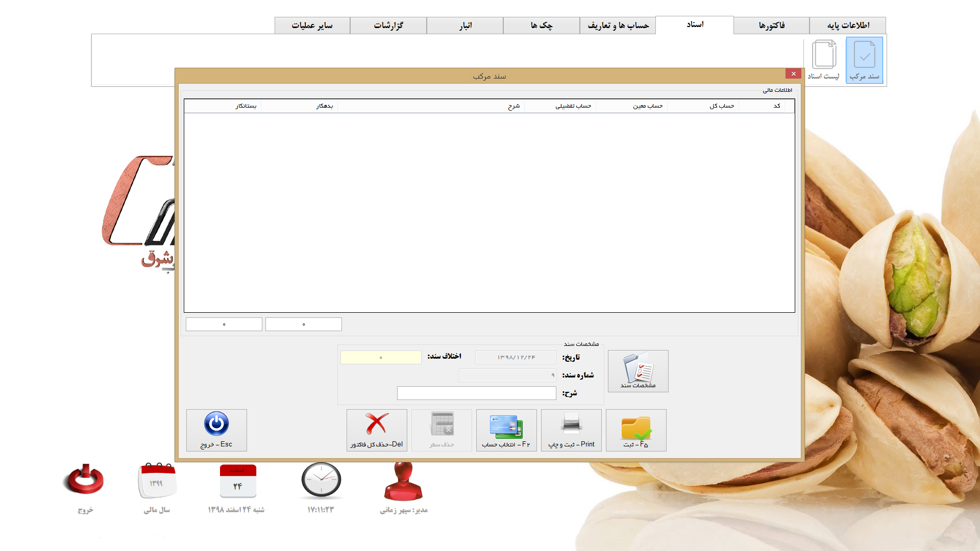Open the انبار tab
The width and height of the screenshot is (980, 551).
click(x=465, y=26)
